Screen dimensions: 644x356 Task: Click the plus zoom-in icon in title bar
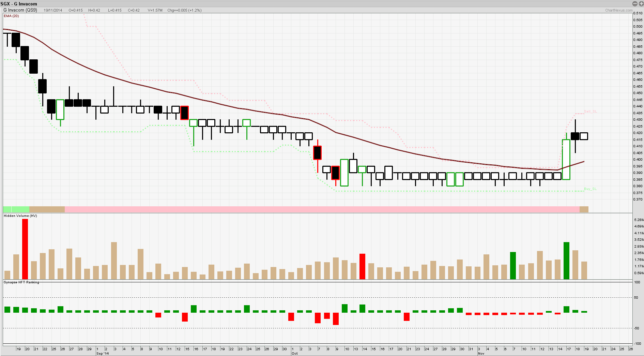click(x=641, y=4)
